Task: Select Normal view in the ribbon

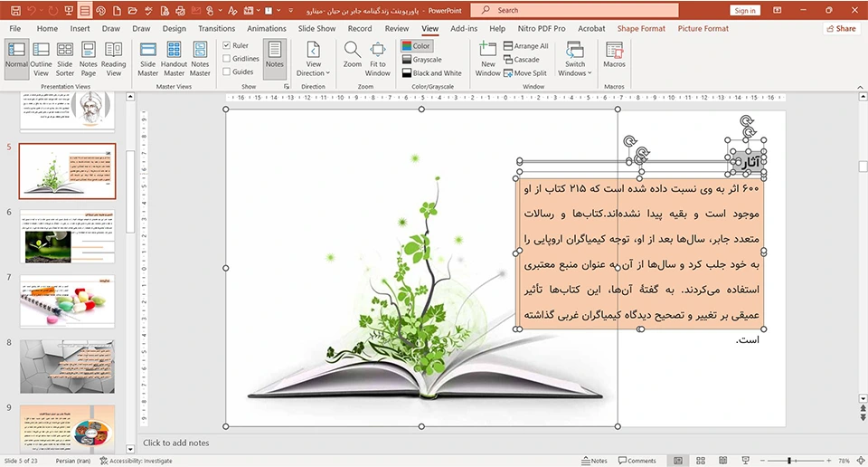Action: (16, 59)
